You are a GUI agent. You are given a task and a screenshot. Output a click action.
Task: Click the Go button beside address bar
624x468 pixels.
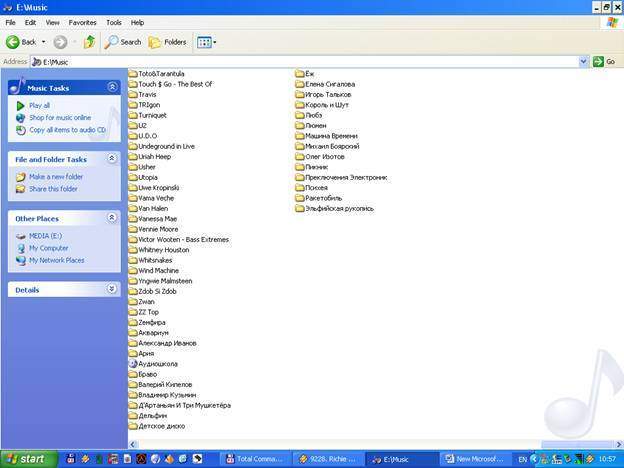click(604, 61)
